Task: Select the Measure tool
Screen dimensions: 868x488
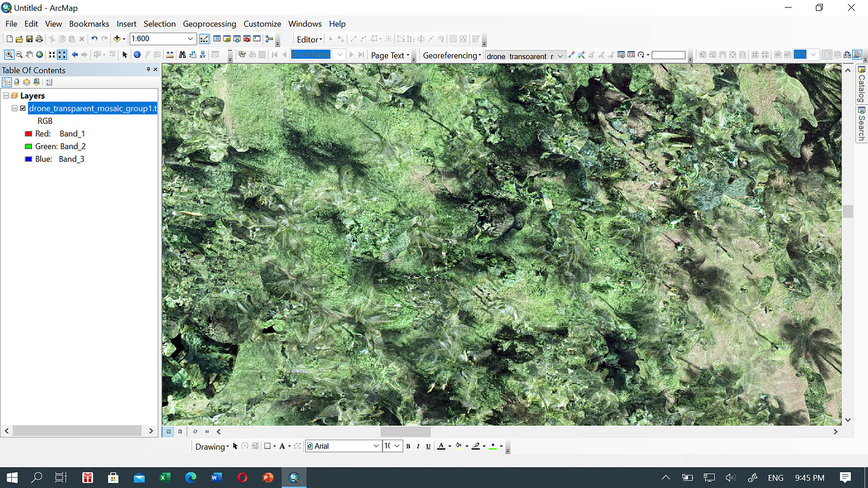Action: (x=170, y=54)
